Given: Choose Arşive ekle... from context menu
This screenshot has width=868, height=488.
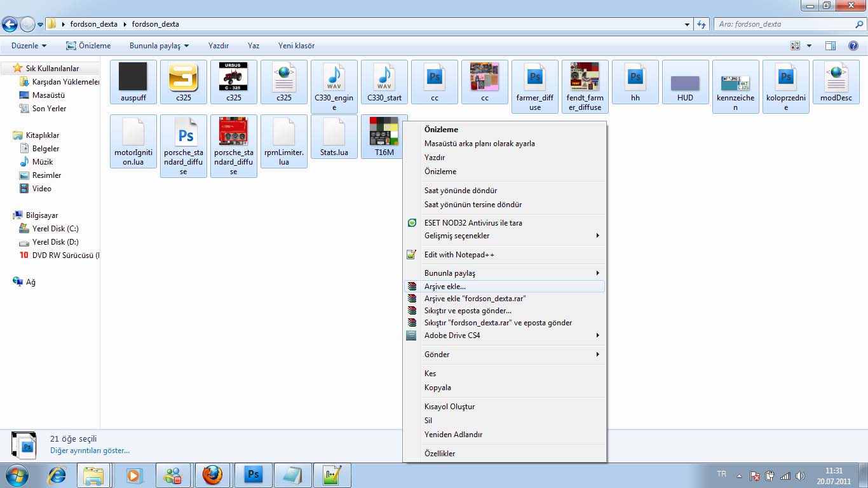Looking at the screenshot, I should pyautogui.click(x=445, y=287).
